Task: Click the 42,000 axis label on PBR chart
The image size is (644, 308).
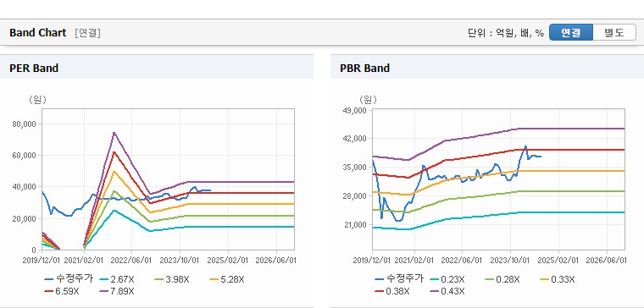Action: tap(356, 138)
